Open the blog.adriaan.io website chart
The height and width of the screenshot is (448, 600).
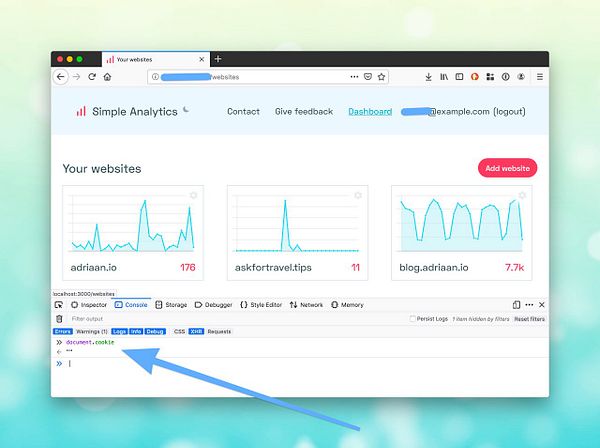(x=461, y=224)
